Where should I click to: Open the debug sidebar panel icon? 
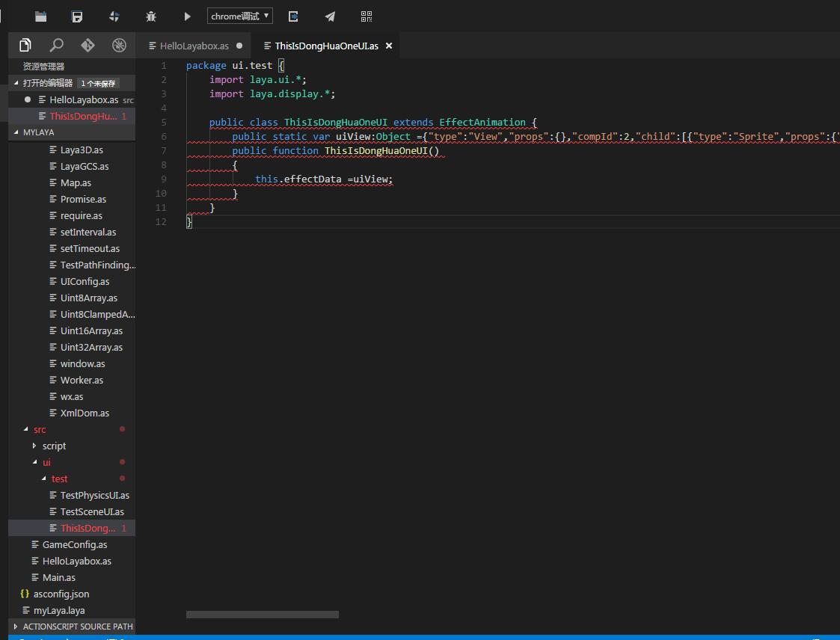(x=119, y=45)
